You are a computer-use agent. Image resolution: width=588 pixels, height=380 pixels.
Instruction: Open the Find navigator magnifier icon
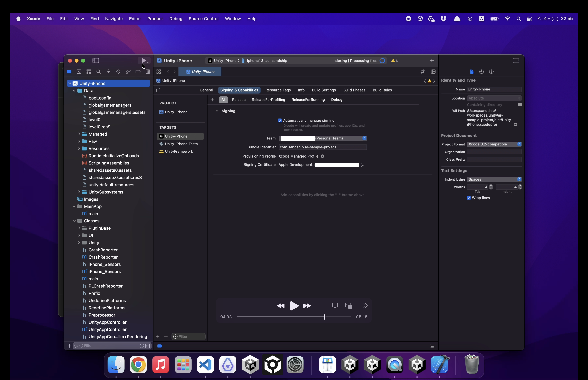coord(99,72)
